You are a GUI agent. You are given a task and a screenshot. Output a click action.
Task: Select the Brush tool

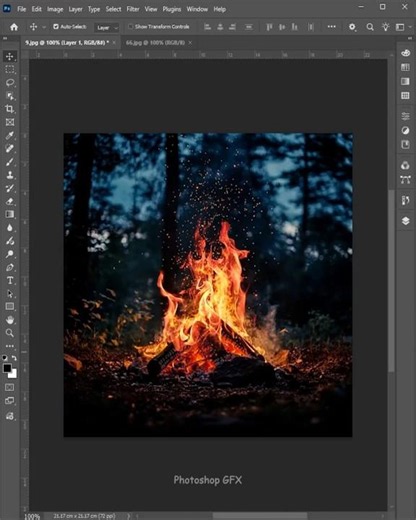[x=10, y=162]
